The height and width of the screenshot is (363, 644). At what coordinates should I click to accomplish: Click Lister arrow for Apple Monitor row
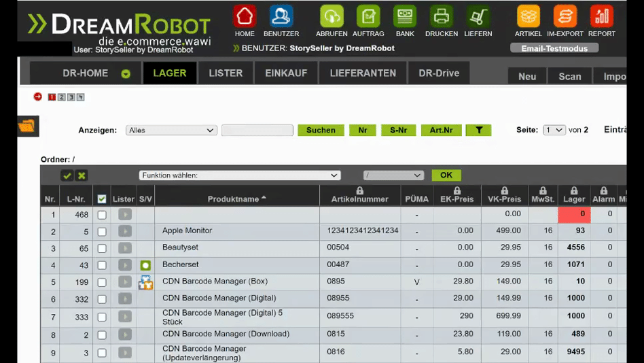(125, 231)
